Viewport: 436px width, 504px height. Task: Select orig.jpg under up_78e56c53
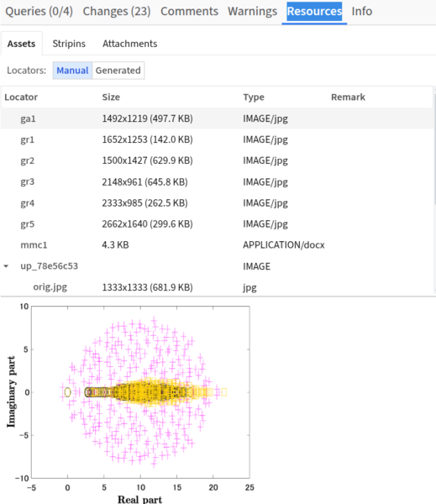[x=217, y=287]
